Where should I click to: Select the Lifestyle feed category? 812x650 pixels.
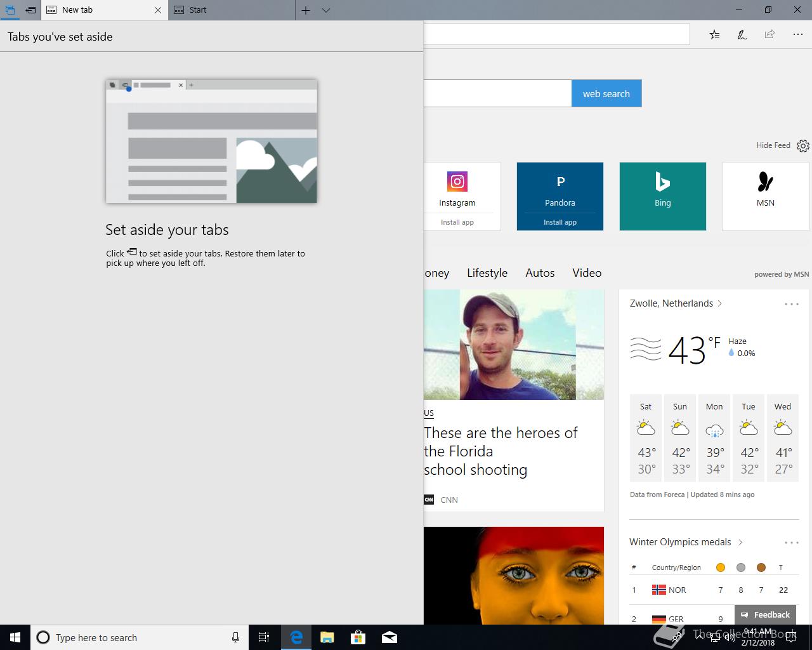(x=487, y=273)
